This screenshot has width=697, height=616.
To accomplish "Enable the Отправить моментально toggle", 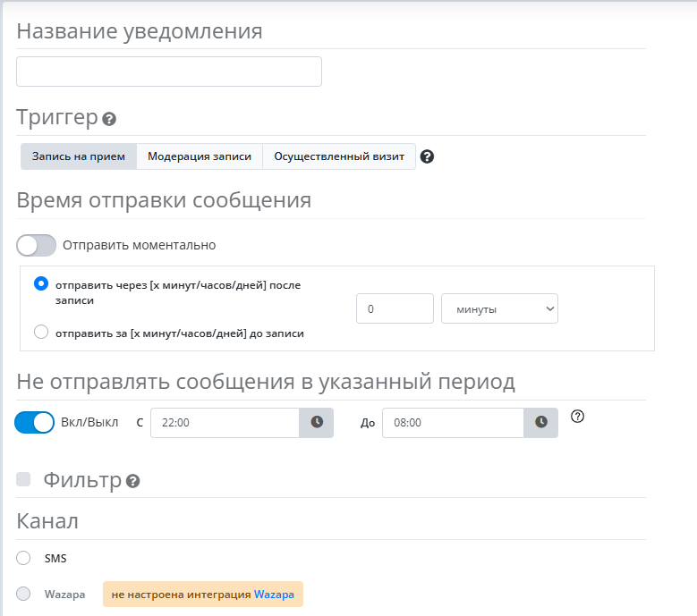I will tap(36, 245).
